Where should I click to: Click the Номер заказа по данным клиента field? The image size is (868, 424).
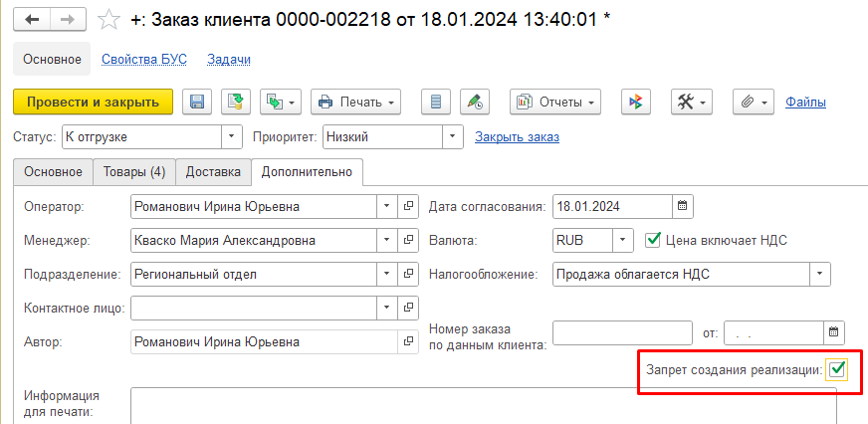(621, 332)
